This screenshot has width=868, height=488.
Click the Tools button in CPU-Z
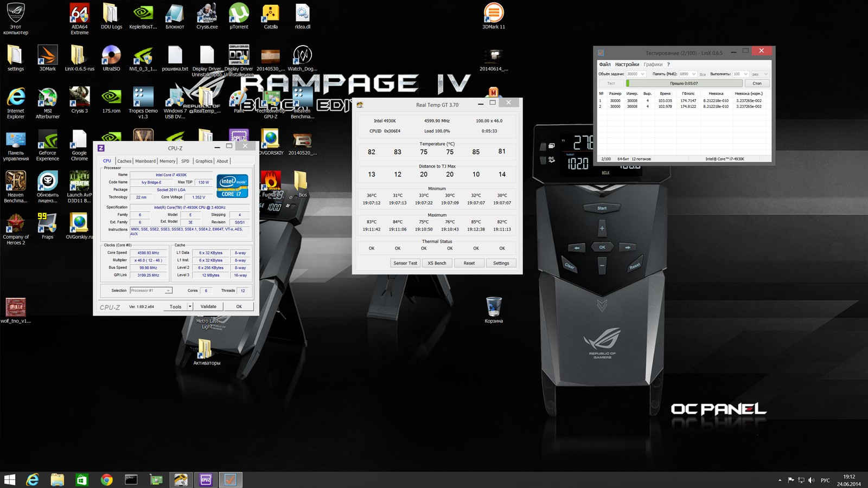[175, 307]
